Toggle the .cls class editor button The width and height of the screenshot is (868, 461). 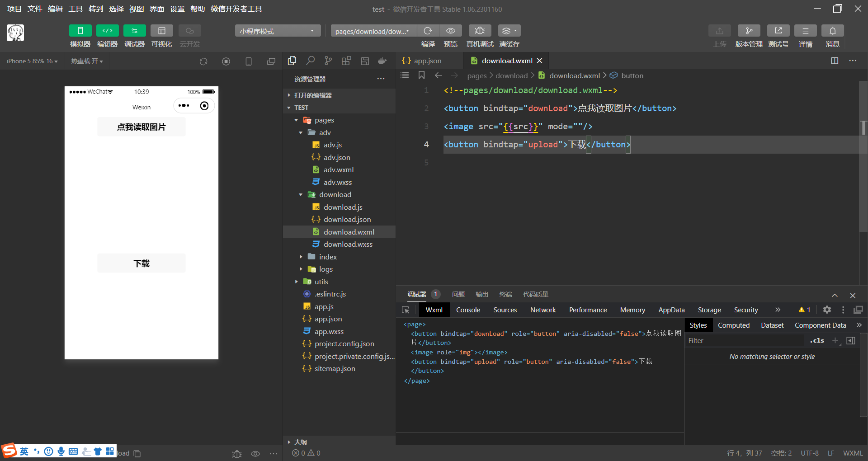point(817,340)
